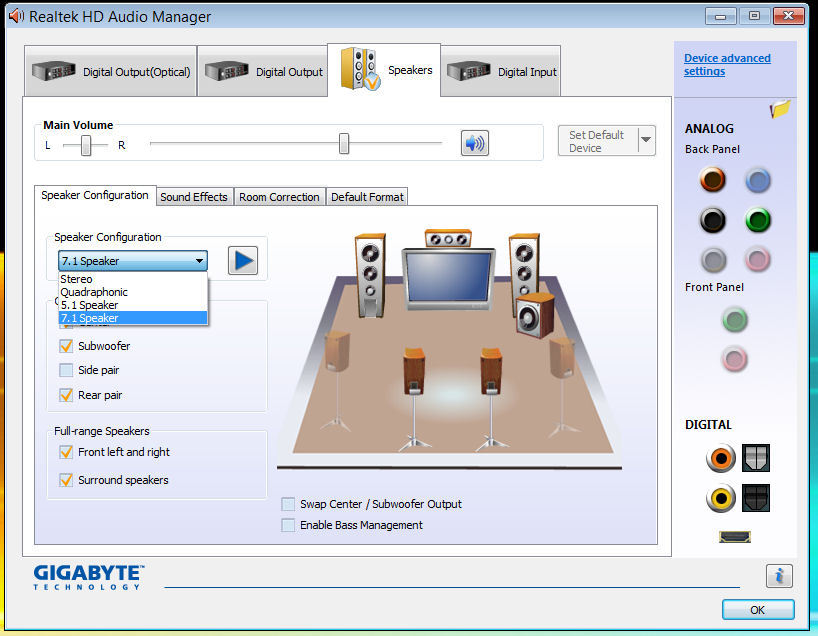
Task: Select the Speakers device tab
Action: 384,70
